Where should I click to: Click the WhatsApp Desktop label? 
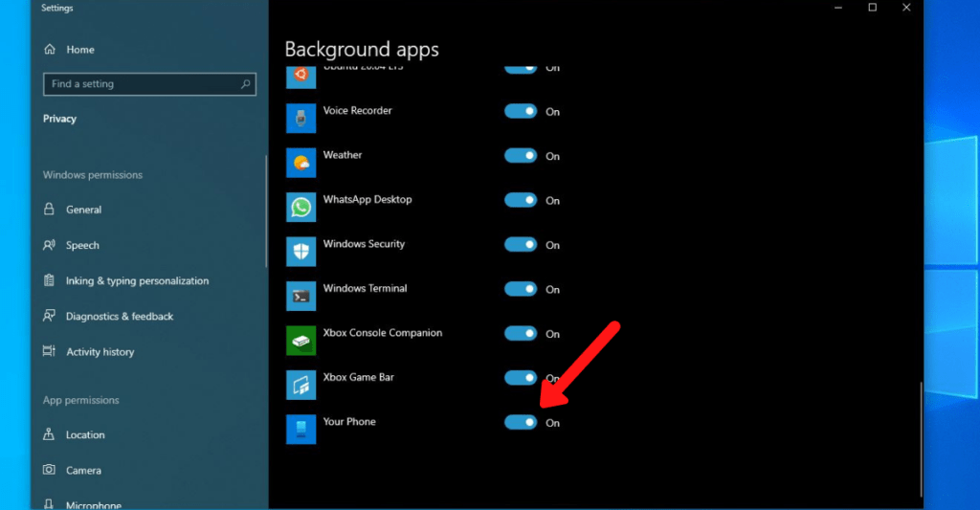click(367, 199)
